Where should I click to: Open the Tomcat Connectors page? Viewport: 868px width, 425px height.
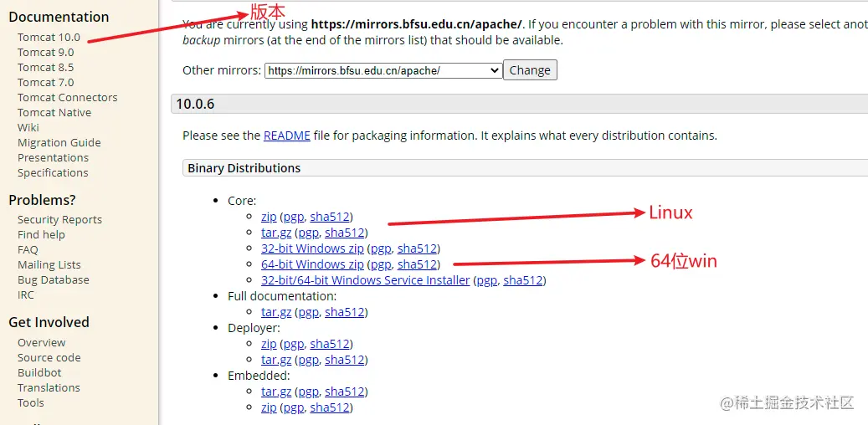click(x=67, y=98)
